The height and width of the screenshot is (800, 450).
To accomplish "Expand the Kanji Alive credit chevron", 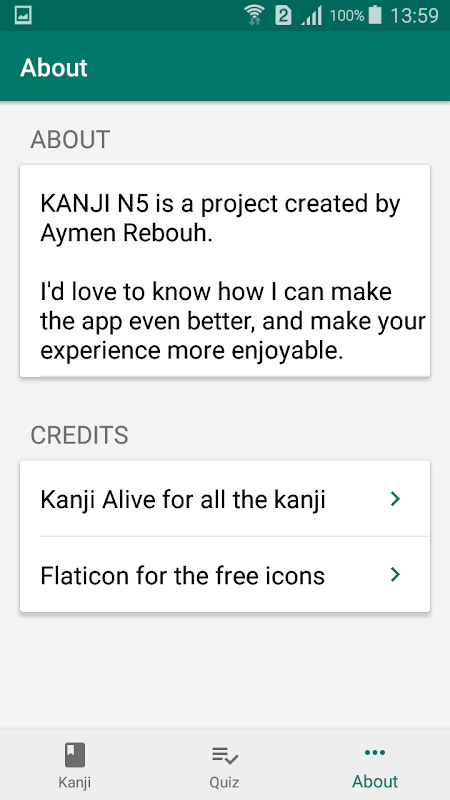I will [x=395, y=498].
